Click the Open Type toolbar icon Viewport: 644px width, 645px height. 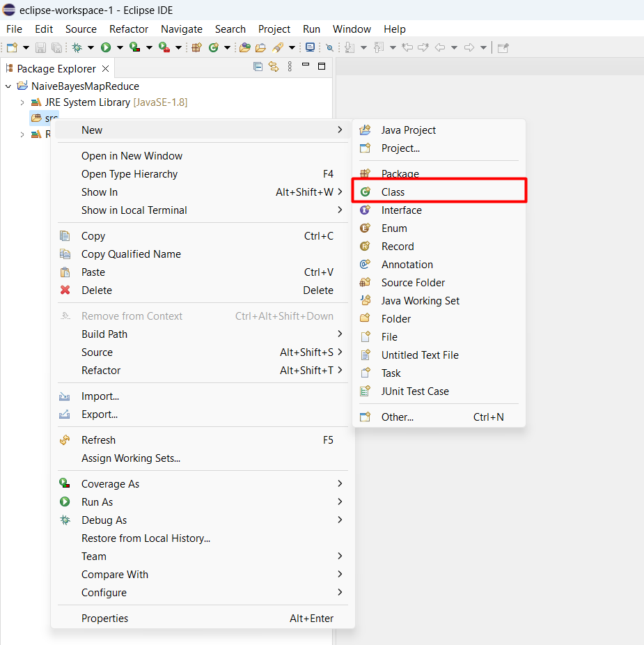[x=244, y=47]
